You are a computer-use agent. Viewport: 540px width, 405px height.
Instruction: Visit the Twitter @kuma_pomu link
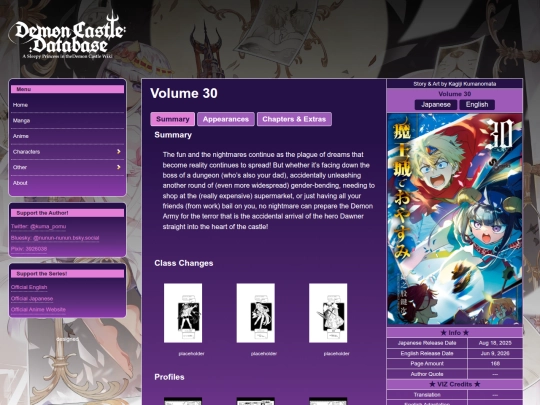click(38, 227)
